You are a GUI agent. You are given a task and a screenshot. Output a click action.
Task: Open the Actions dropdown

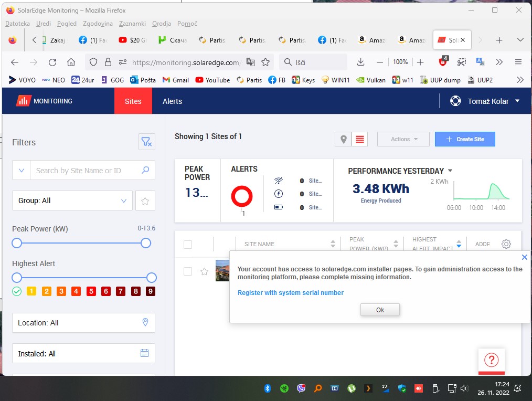[x=403, y=139]
